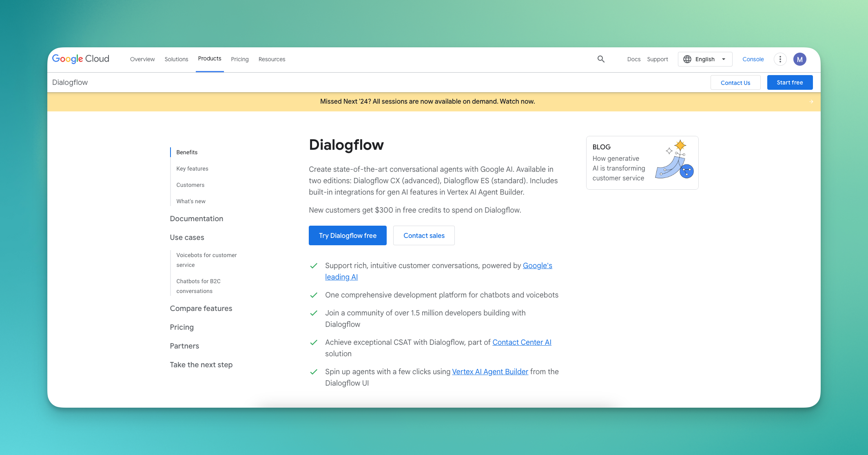Viewport: 868px width, 455px height.
Task: Expand the English language dropdown arrow
Action: 724,59
